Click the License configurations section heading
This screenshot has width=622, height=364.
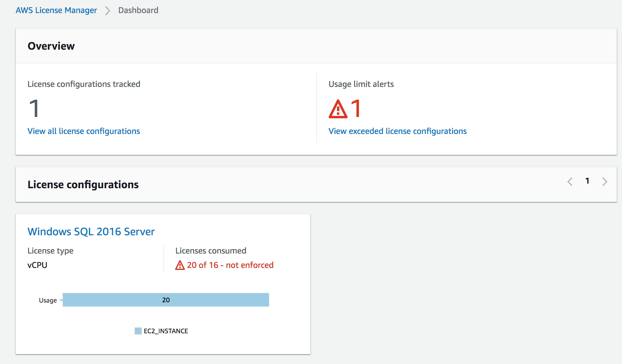coord(83,185)
